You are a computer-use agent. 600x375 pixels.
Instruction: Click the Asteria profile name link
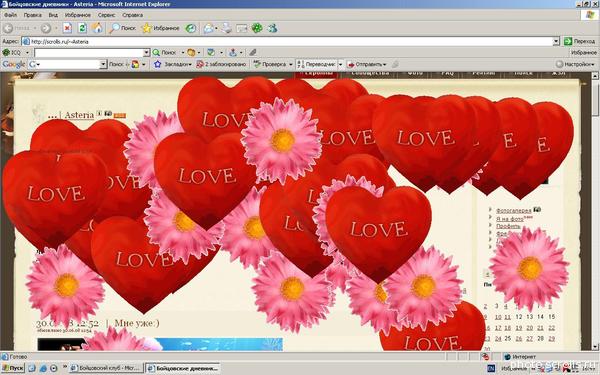tap(79, 115)
